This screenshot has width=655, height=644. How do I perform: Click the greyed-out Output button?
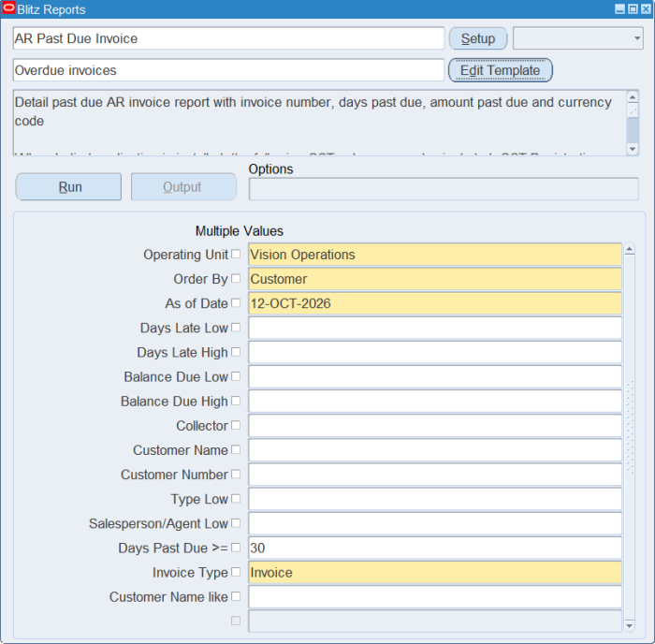(x=183, y=187)
